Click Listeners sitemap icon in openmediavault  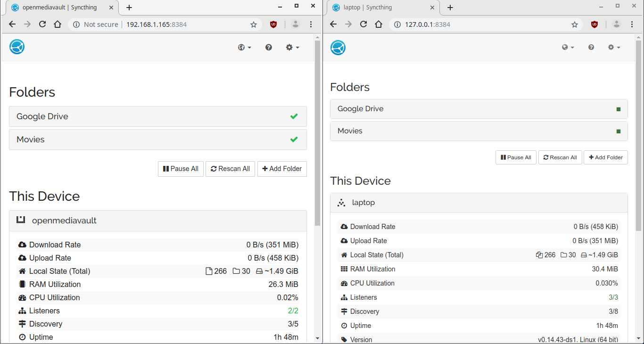point(22,311)
